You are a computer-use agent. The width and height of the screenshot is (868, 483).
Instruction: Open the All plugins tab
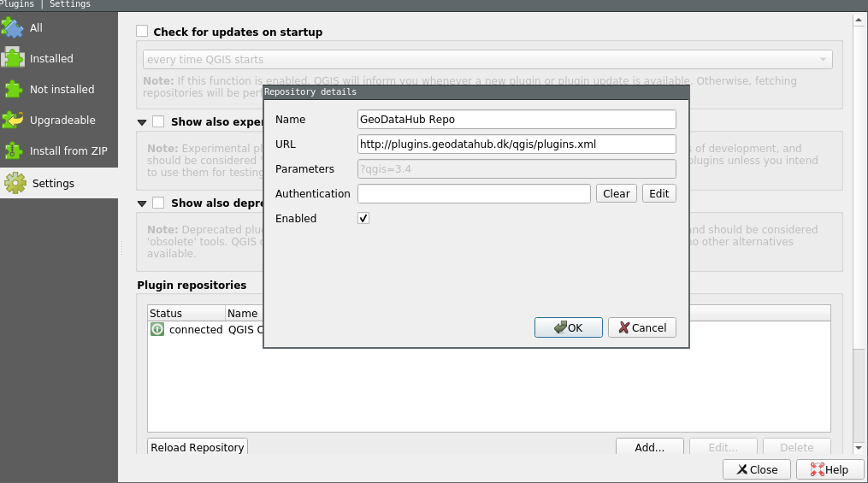[x=59, y=27]
